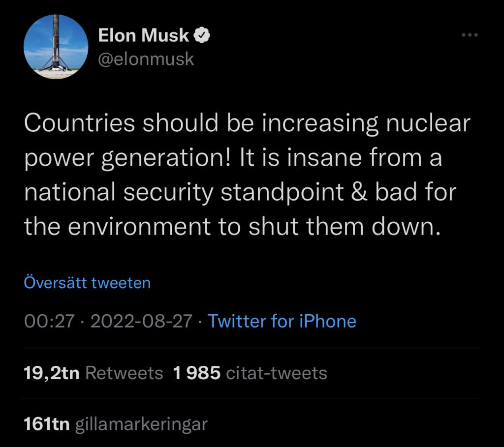Image resolution: width=504 pixels, height=447 pixels.
Task: Click the word 'Countries' in the tweet
Action: point(79,123)
